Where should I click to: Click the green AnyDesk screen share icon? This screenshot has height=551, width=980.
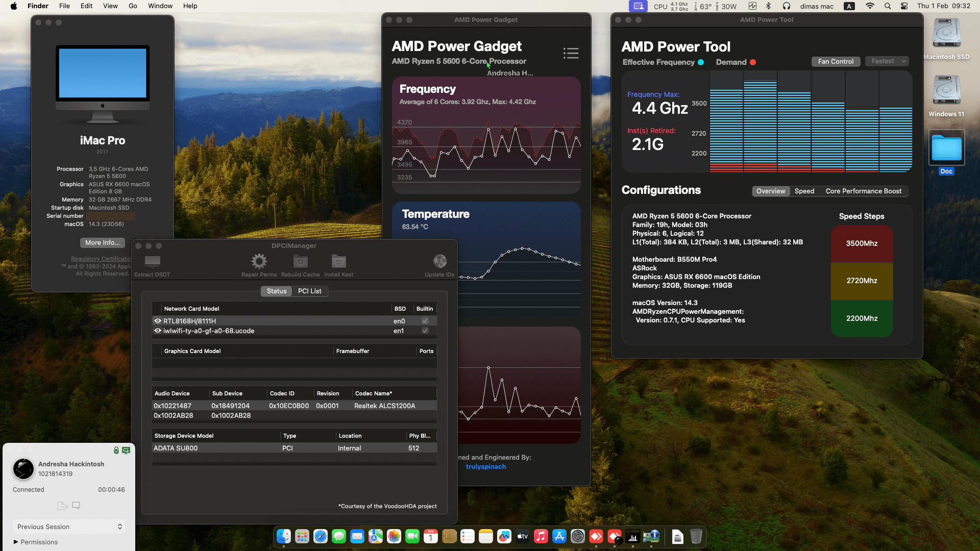126,450
